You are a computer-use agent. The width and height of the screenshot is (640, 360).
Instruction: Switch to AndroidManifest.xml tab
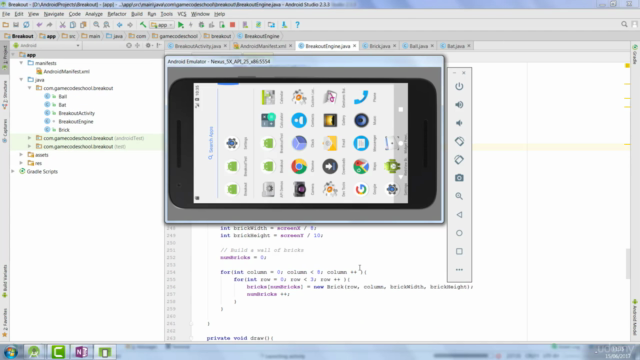[263, 46]
